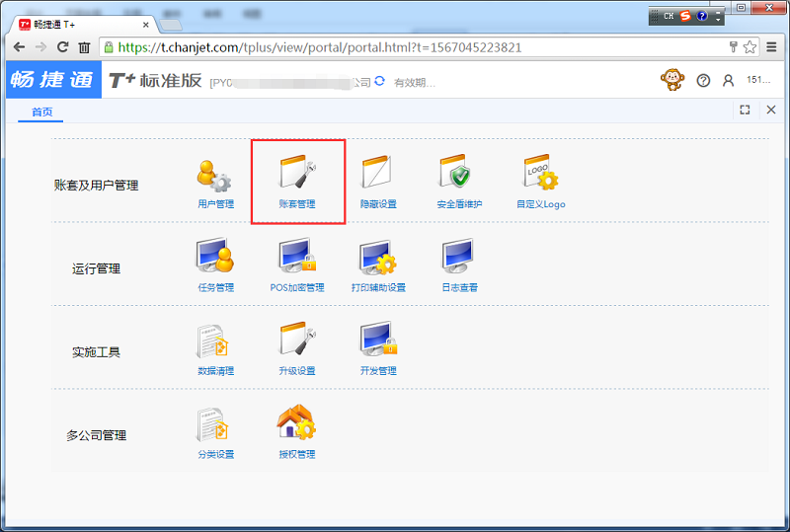Click the blue refresh icon beside company name
The image size is (790, 532).
point(380,81)
